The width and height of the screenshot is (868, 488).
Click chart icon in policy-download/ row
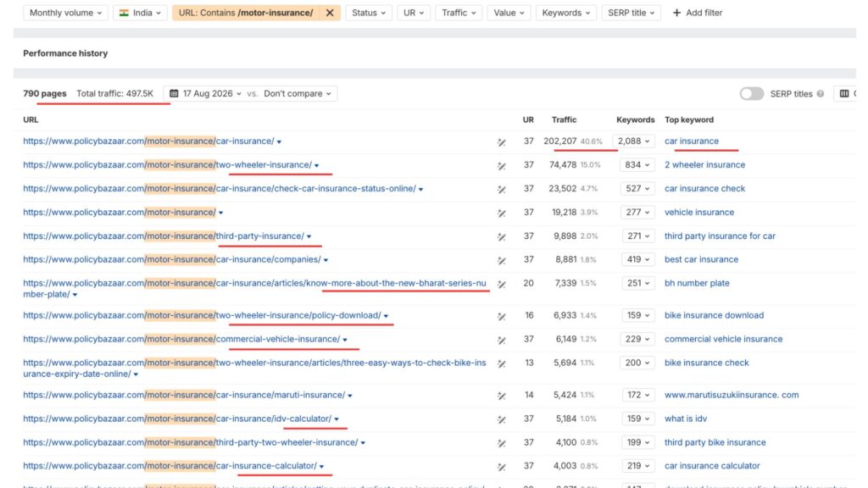point(502,317)
